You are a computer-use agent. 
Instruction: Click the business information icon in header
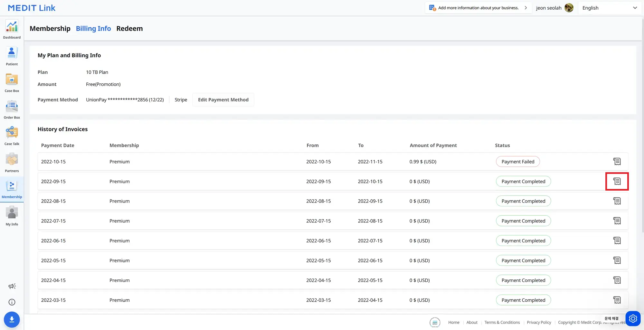click(x=432, y=8)
